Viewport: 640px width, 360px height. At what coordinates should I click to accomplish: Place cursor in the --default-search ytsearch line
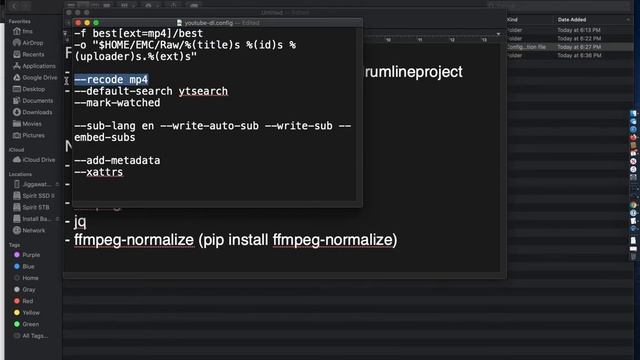pos(151,91)
